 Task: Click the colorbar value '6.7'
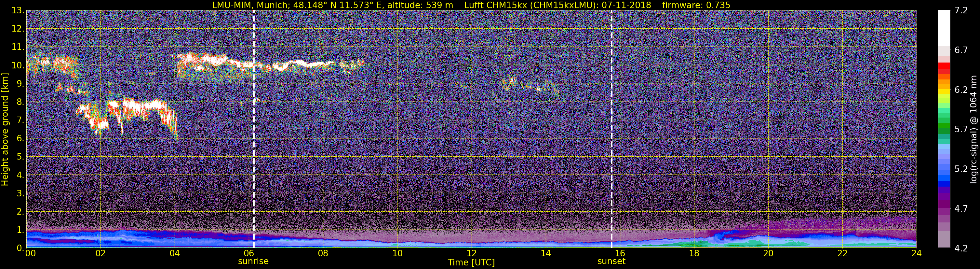click(x=961, y=50)
